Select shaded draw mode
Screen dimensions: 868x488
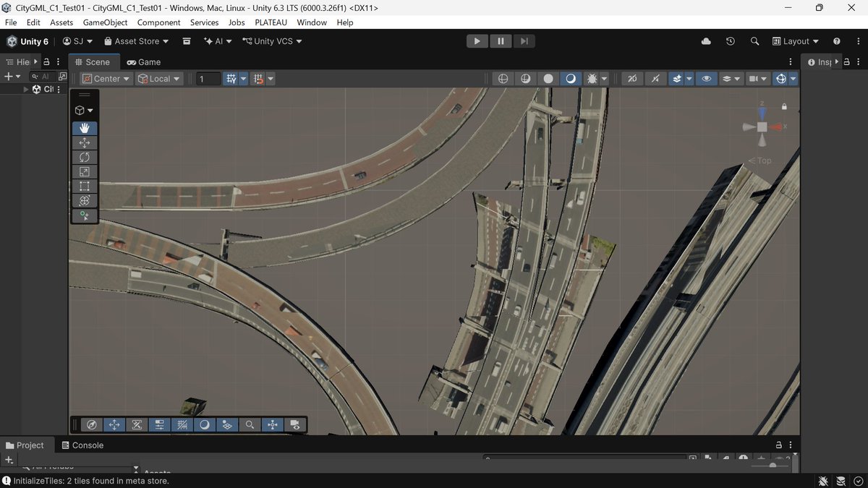coord(571,79)
